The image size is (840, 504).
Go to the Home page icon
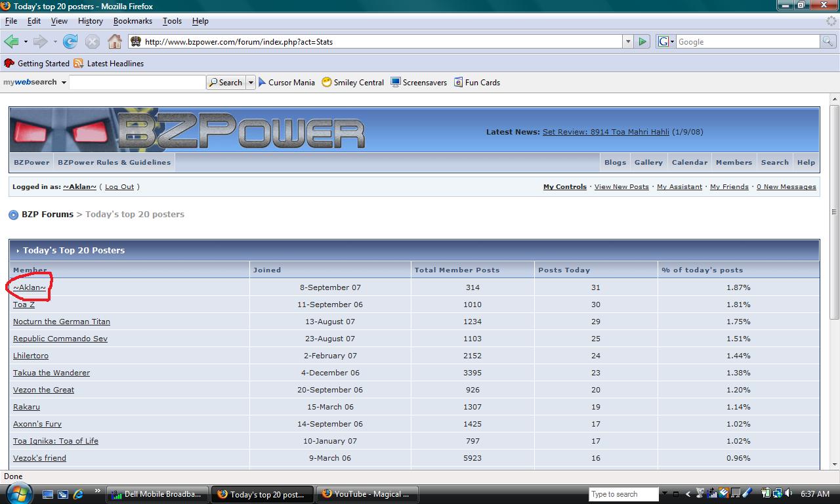[114, 41]
